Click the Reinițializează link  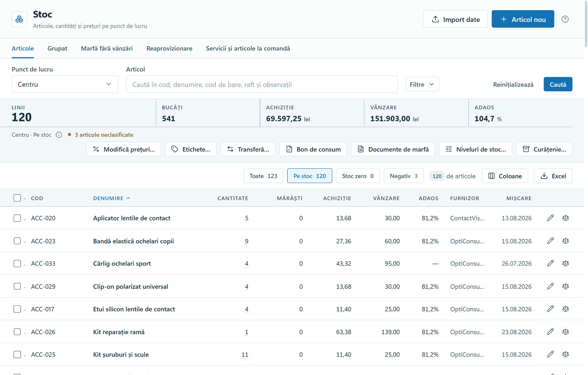(513, 84)
